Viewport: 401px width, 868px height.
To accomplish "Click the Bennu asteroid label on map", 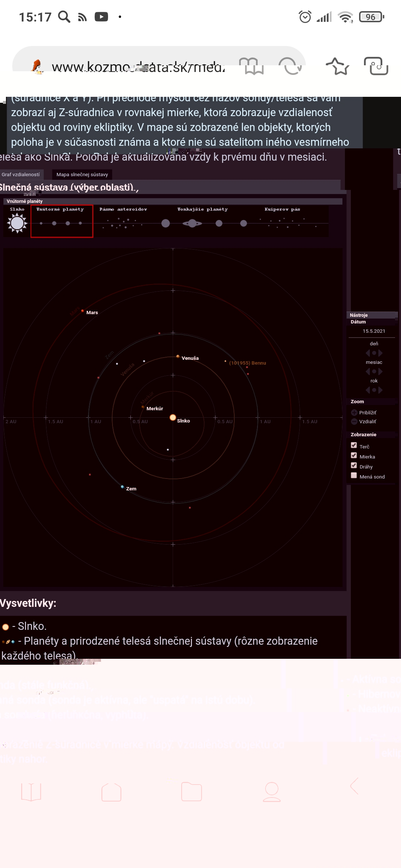I will (x=247, y=363).
